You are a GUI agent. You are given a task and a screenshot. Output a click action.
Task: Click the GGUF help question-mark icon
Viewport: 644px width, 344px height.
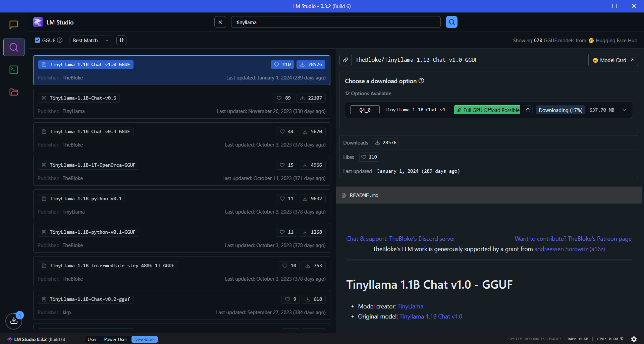(60, 40)
